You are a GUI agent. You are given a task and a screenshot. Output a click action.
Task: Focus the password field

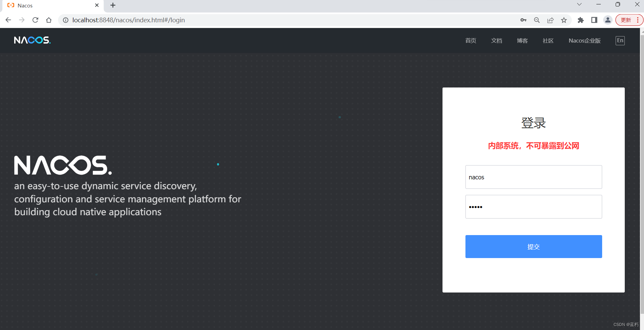[534, 207]
